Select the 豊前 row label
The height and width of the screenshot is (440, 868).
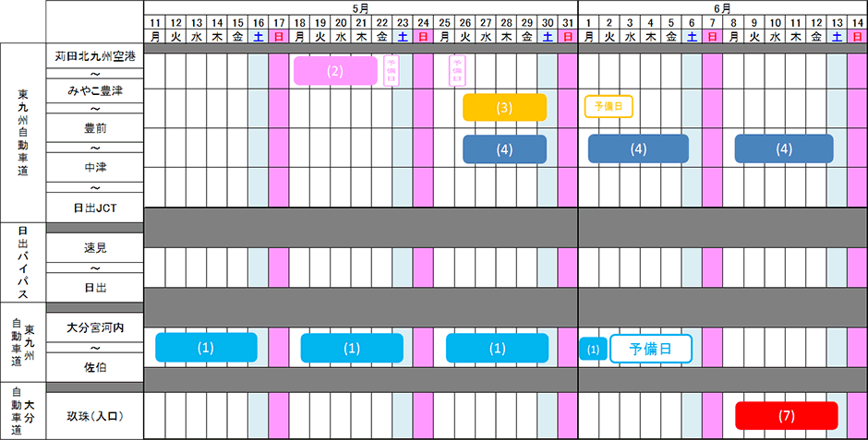[95, 128]
